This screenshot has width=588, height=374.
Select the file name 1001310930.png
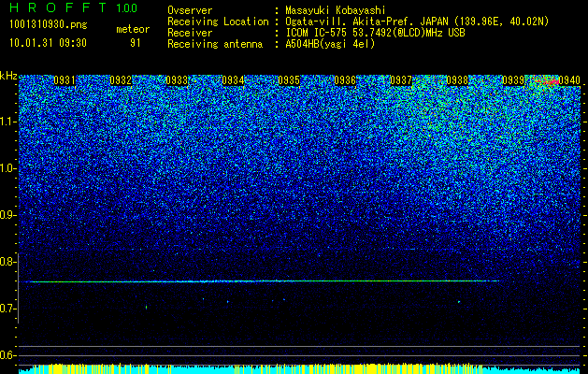[x=49, y=25]
